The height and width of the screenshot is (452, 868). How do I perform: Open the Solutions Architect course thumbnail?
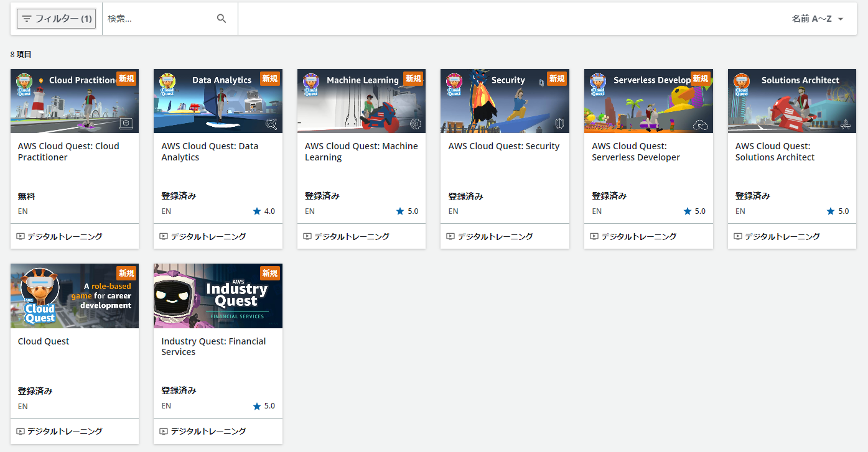pos(792,101)
